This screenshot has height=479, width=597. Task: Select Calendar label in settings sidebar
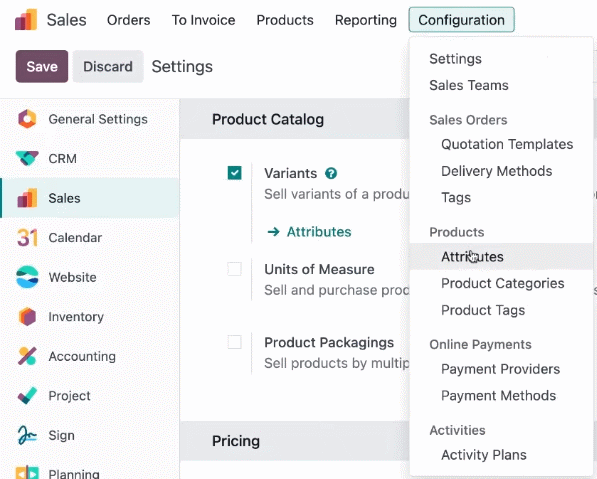[x=75, y=238]
